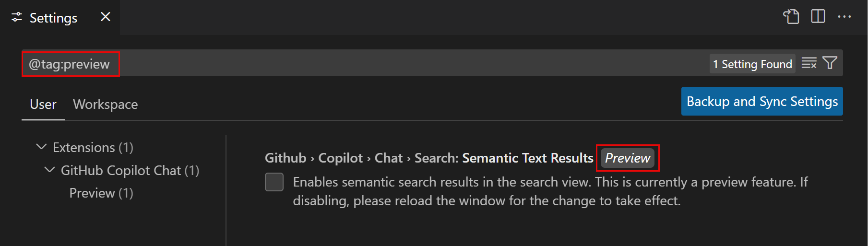
Task: Open the More Actions ellipsis menu
Action: (x=844, y=16)
